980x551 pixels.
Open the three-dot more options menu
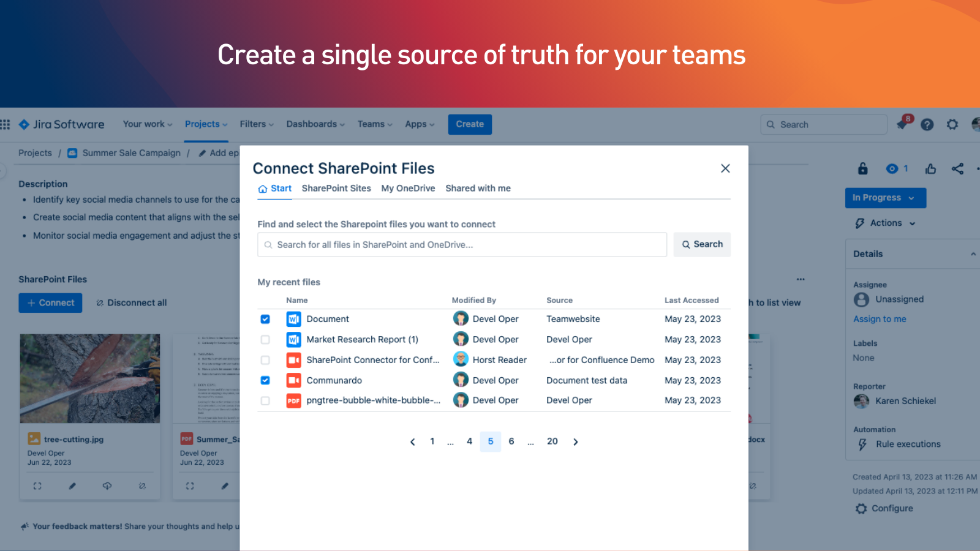tap(801, 279)
